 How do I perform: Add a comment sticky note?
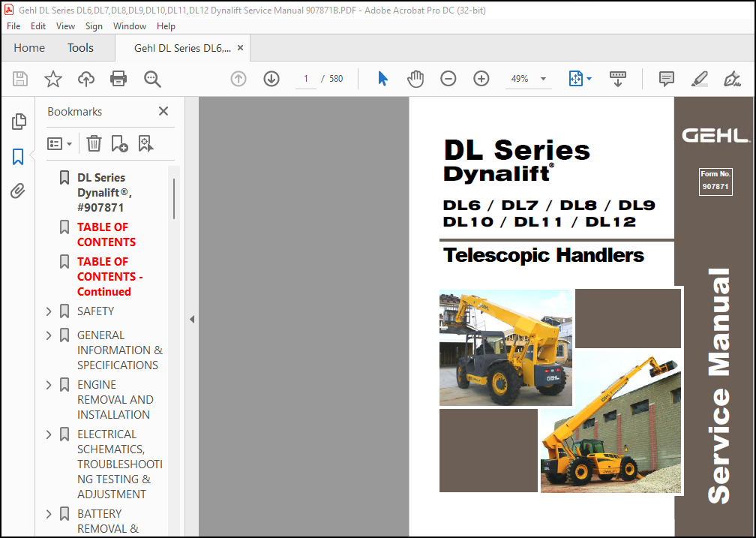coord(666,79)
